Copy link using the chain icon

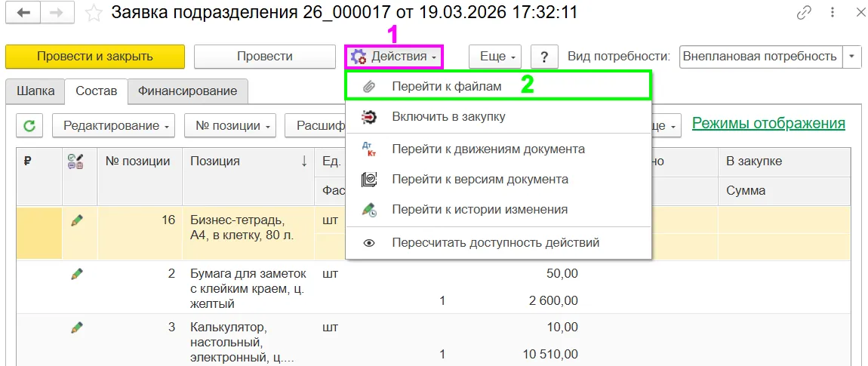coord(805,14)
